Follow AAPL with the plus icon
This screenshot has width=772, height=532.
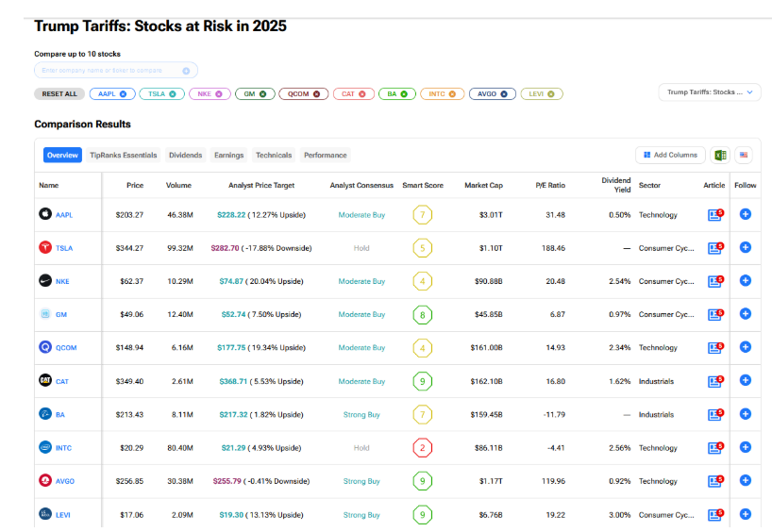coord(746,214)
